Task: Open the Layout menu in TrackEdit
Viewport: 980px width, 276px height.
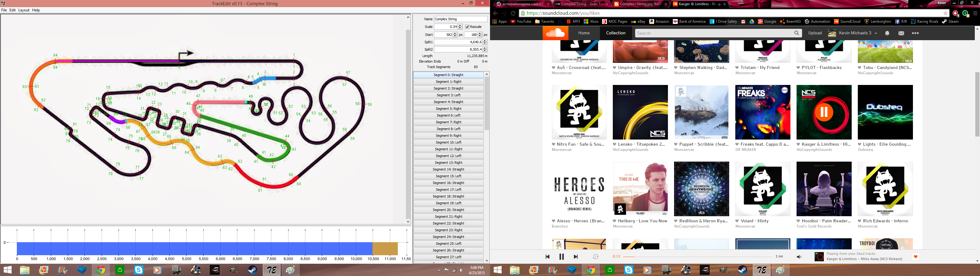Action: point(24,10)
